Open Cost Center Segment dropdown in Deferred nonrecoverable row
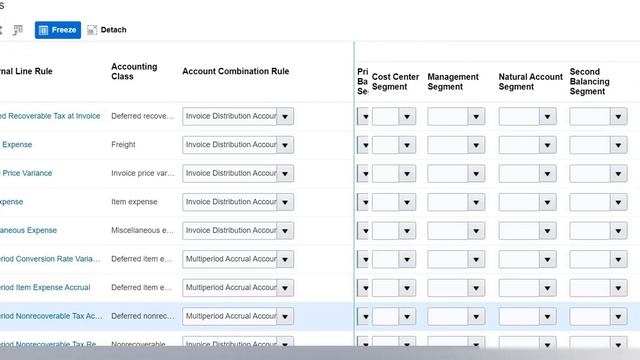Viewport: 640px width, 360px height. pyautogui.click(x=407, y=316)
